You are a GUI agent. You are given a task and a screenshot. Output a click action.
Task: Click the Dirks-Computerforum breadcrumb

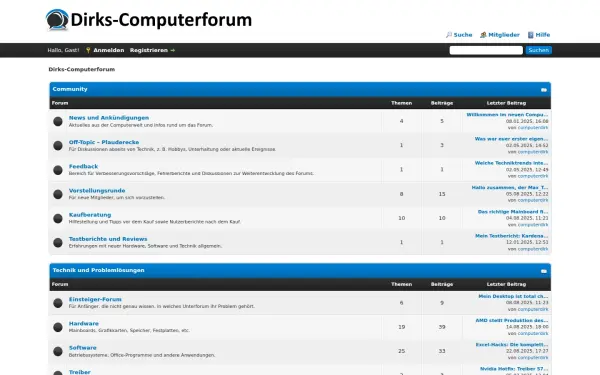pos(82,69)
